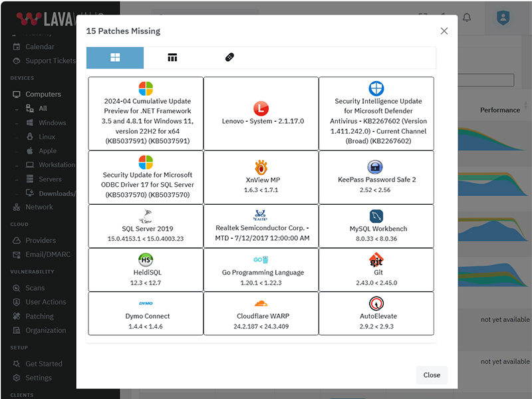Select the Realtek Semiconductor Corp. MTD text
The width and height of the screenshot is (532, 399).
coord(262,233)
